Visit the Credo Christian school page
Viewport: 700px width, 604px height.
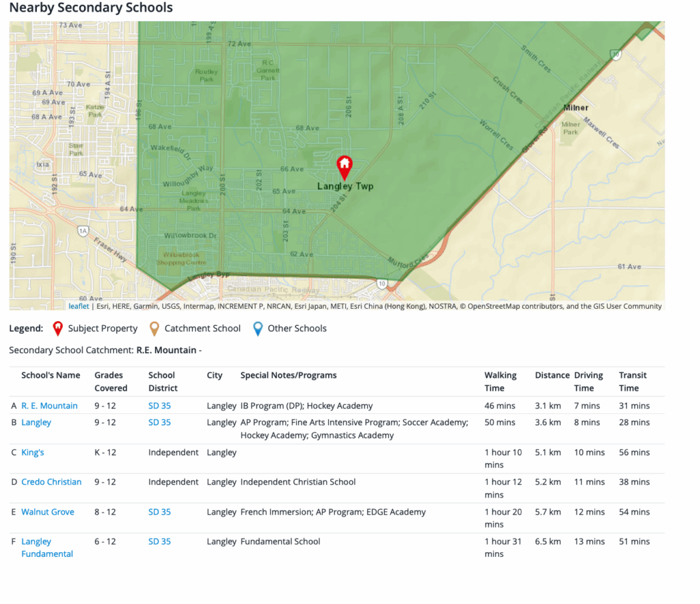point(51,482)
